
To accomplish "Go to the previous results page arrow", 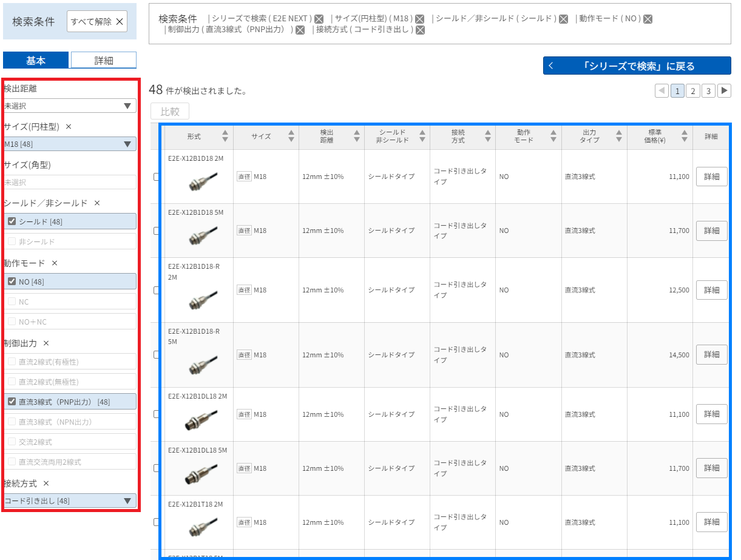I will 662,91.
